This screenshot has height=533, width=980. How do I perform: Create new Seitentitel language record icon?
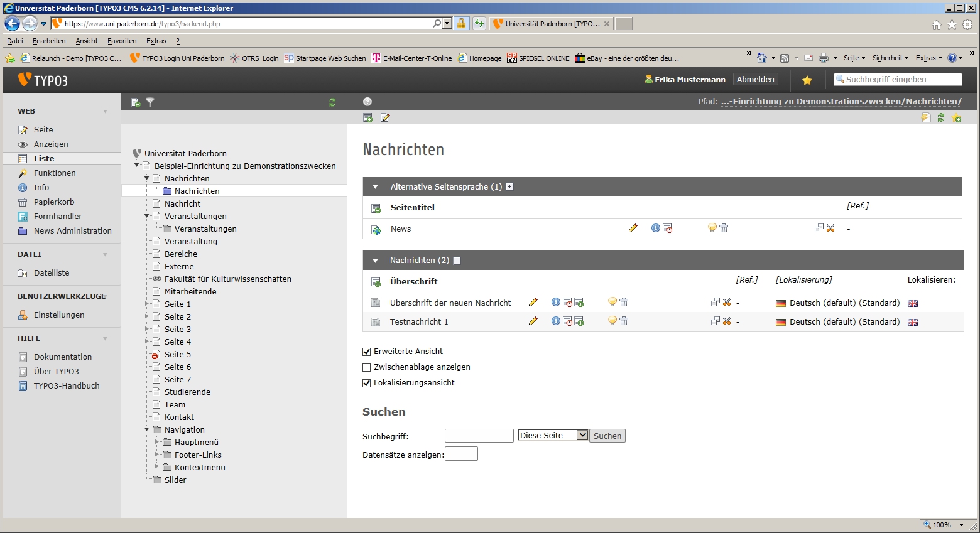point(376,208)
